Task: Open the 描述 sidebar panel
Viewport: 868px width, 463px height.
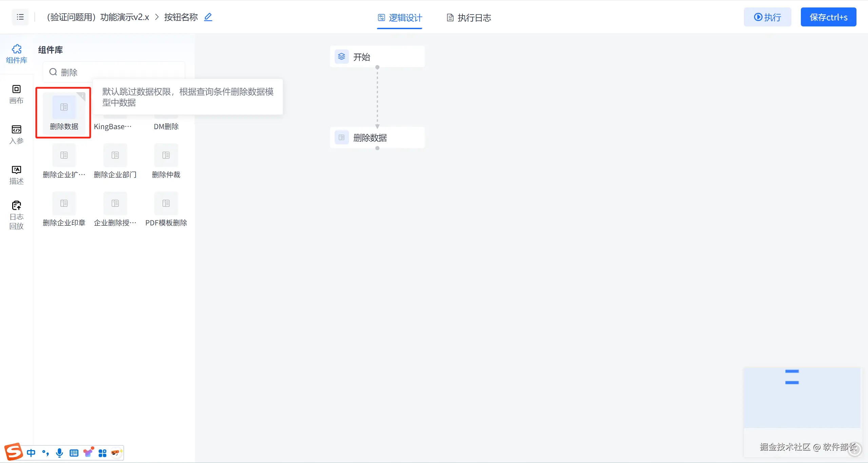Action: [16, 175]
